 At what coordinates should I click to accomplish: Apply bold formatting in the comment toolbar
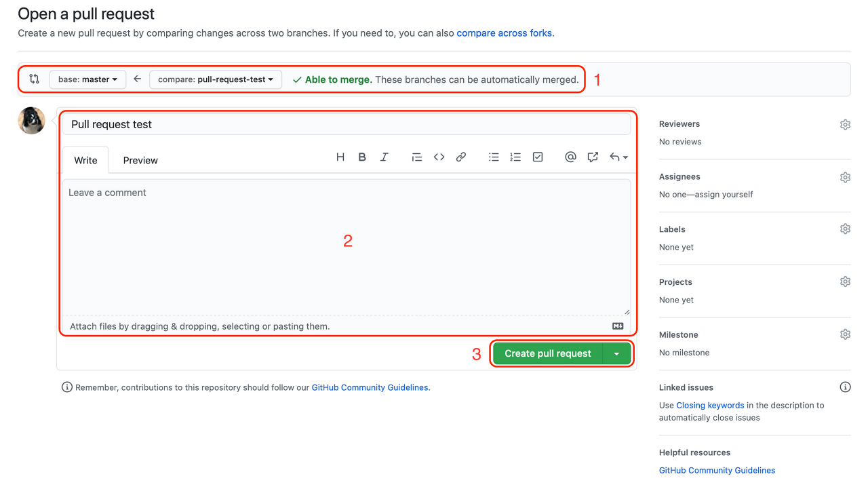[362, 157]
